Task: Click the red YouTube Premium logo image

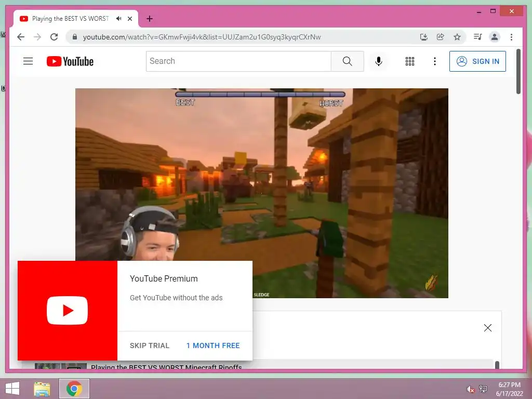Action: (x=67, y=311)
